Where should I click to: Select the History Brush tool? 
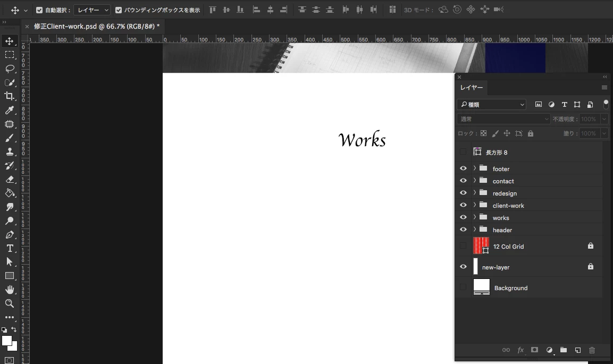10,166
